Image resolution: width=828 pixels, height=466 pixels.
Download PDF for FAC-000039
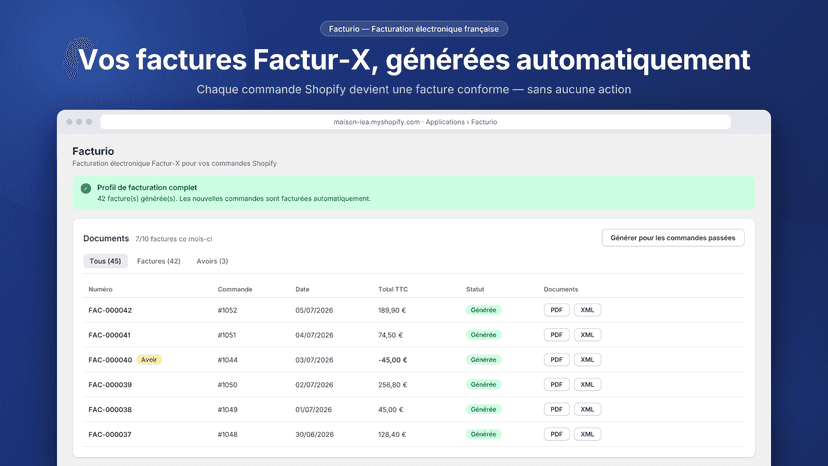click(557, 385)
